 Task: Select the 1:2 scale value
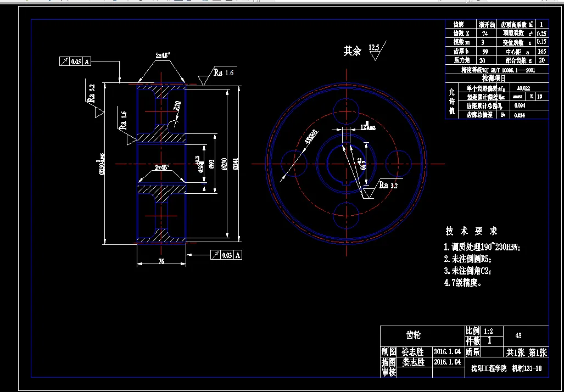[488, 331]
